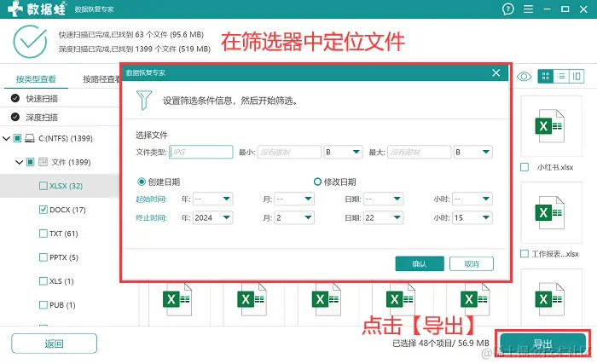This screenshot has height=364, width=597.
Task: Select the PPTX (5) tree label
Action: (64, 257)
